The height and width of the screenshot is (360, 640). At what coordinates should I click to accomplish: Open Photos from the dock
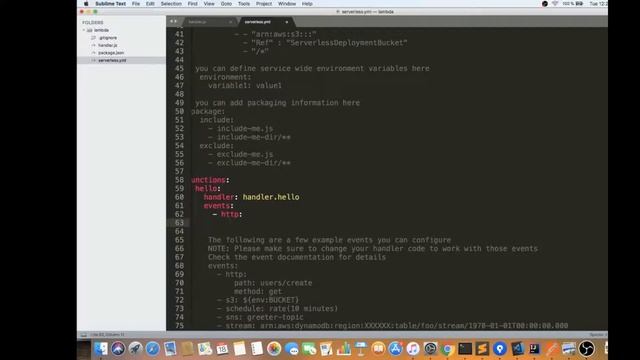pos(274,349)
